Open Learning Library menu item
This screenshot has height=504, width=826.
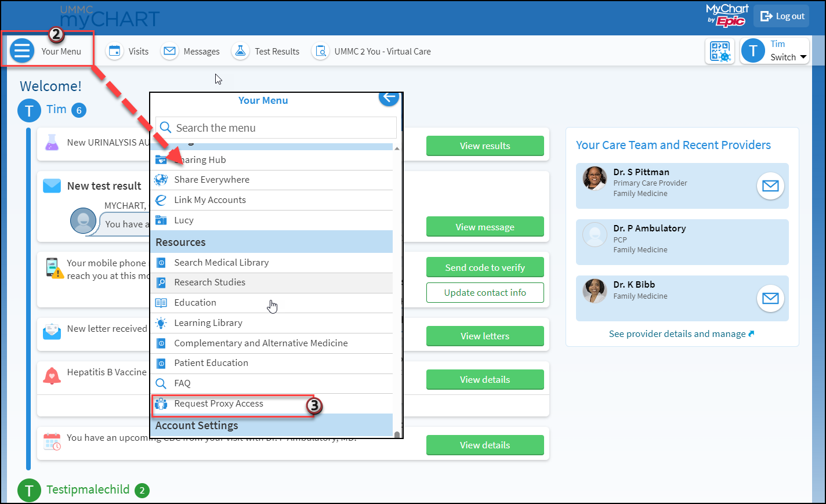coord(271,323)
